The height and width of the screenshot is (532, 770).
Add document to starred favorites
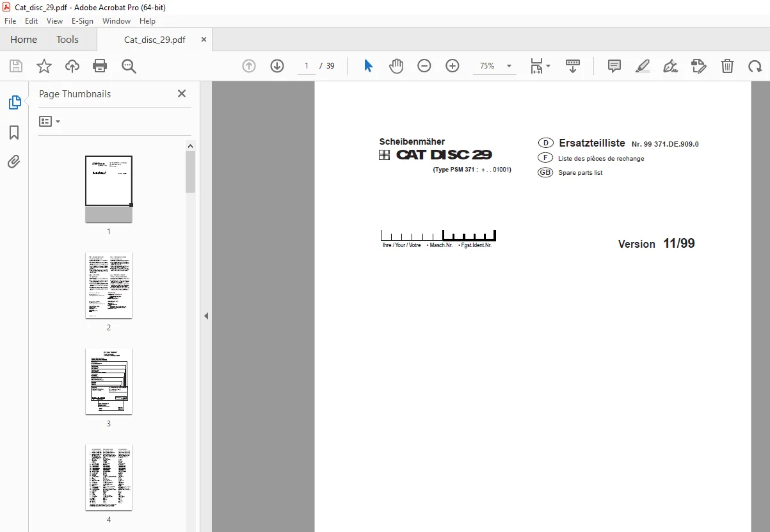tap(44, 66)
